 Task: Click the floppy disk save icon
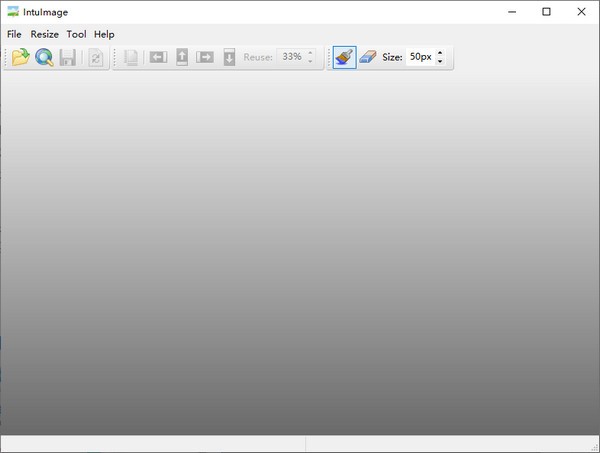pos(68,57)
